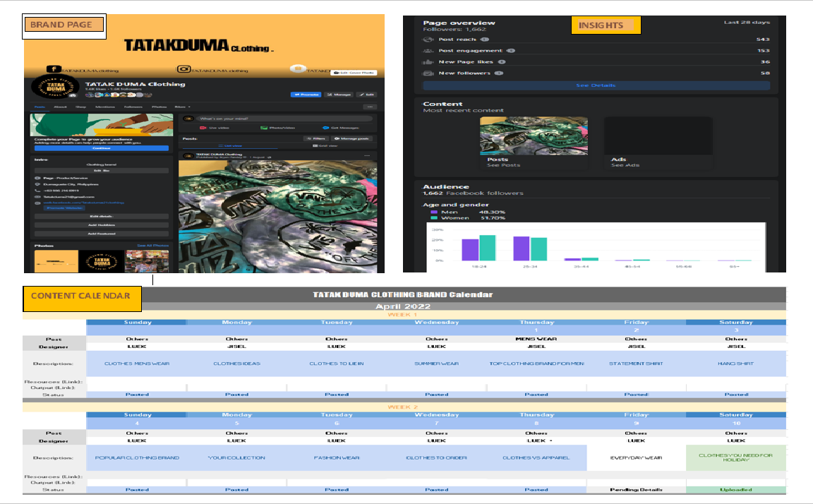
Task: Click the blue Promote button
Action: coord(306,95)
